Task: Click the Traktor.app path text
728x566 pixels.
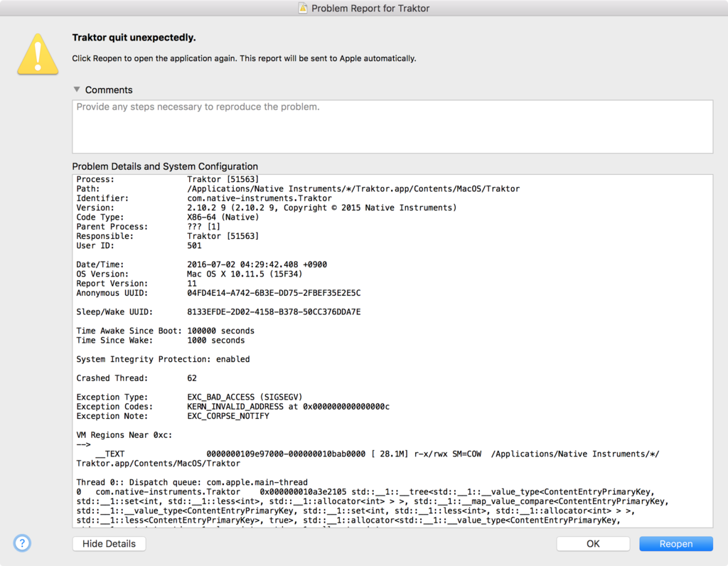Action: 353,189
